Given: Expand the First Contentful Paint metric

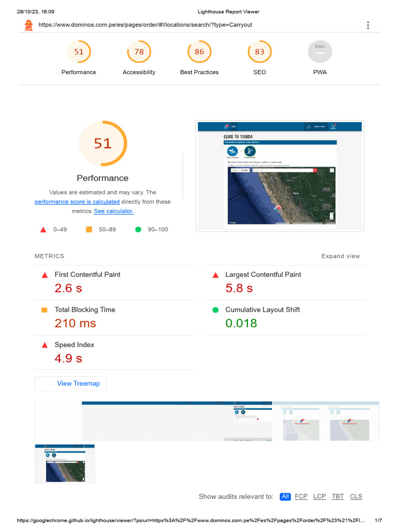Looking at the screenshot, I should tap(87, 275).
